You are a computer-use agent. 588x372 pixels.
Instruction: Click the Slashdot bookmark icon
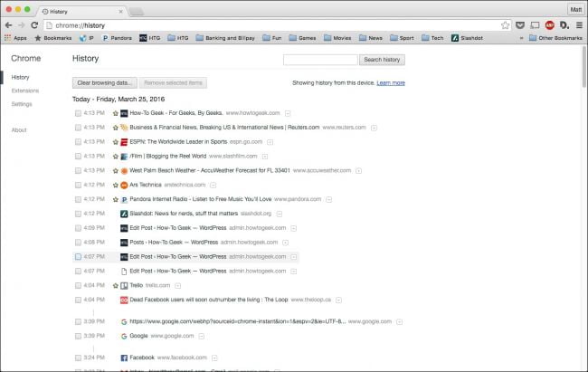(x=455, y=38)
